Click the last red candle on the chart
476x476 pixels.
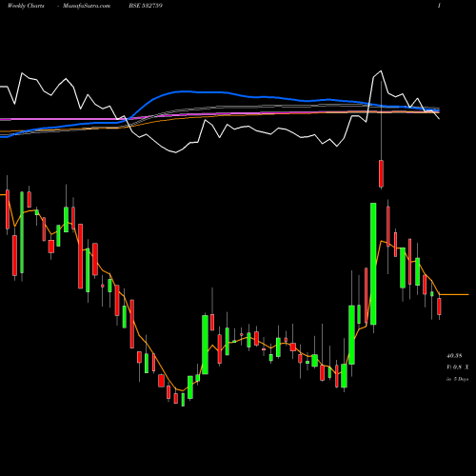439,307
